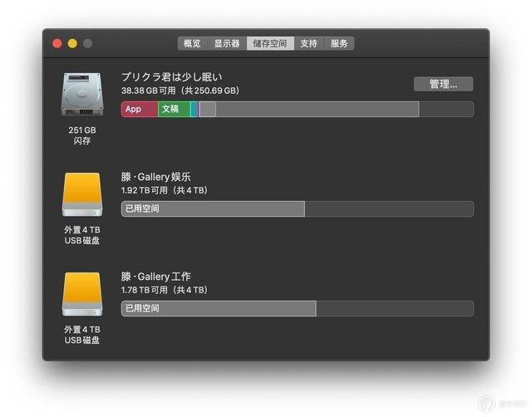The width and height of the screenshot is (532, 417).
Task: Click the 管理... button
Action: click(x=443, y=84)
